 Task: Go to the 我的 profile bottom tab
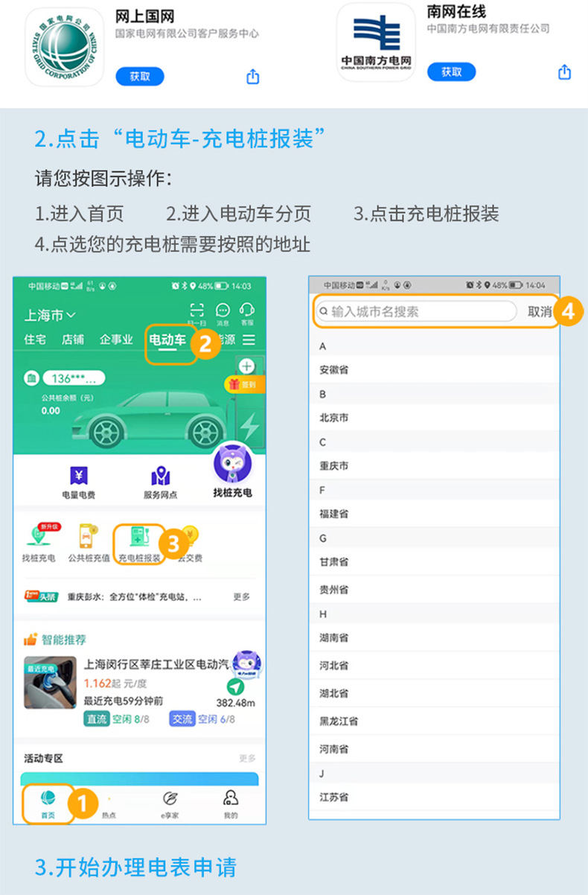[x=231, y=806]
